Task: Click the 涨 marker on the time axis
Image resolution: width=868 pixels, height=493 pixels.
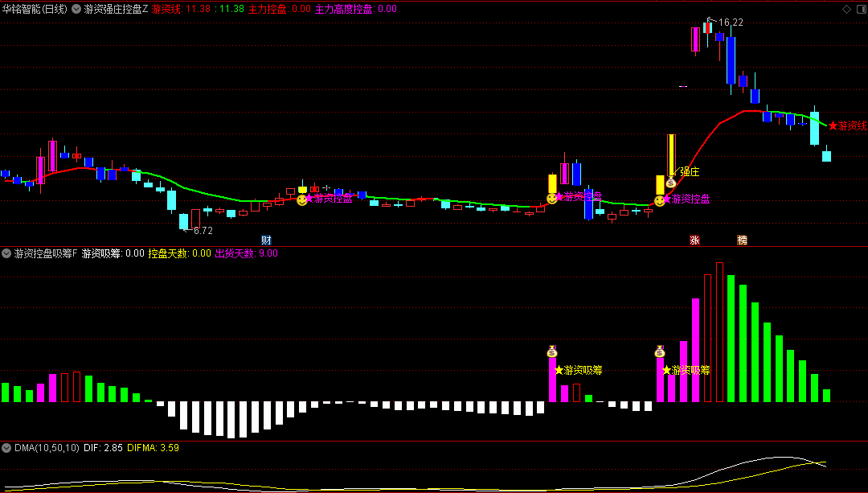Action: [x=694, y=240]
